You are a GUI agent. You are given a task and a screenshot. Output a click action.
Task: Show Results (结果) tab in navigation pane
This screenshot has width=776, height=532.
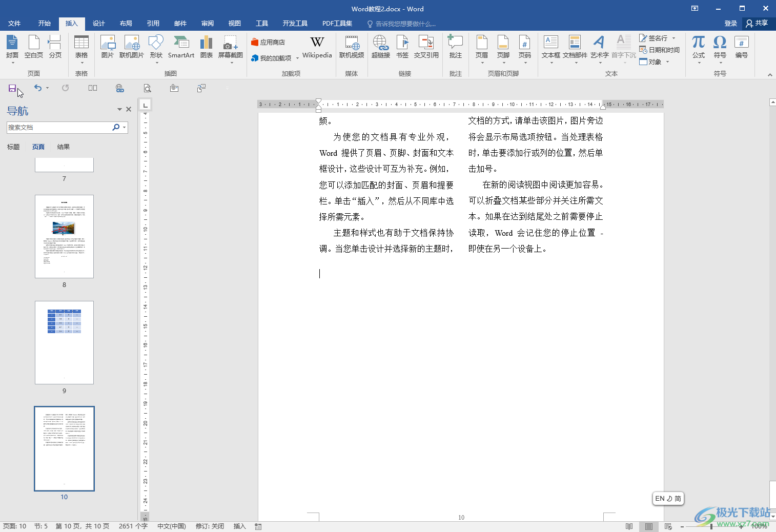pyautogui.click(x=64, y=147)
